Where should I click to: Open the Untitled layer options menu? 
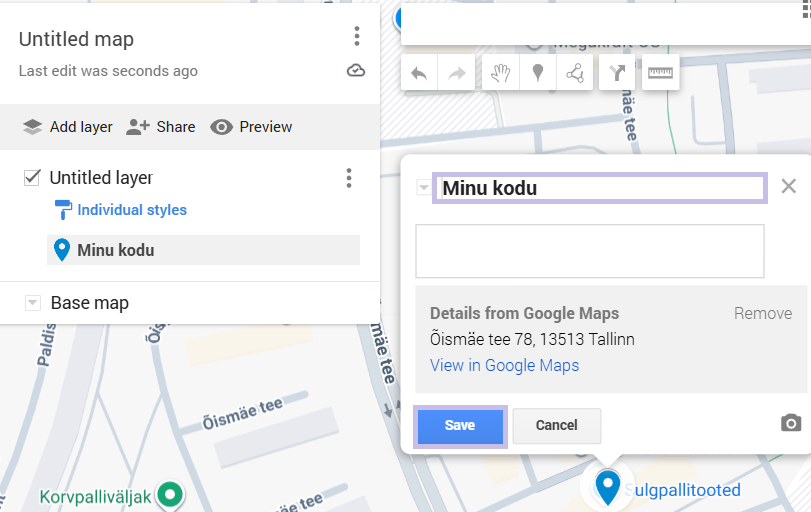(x=348, y=178)
